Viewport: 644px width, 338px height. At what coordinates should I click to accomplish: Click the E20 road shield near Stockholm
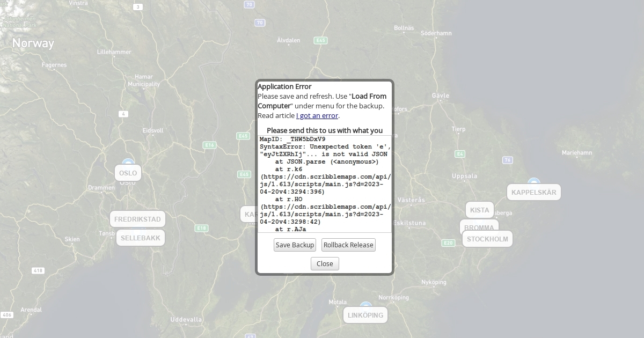[x=448, y=243]
